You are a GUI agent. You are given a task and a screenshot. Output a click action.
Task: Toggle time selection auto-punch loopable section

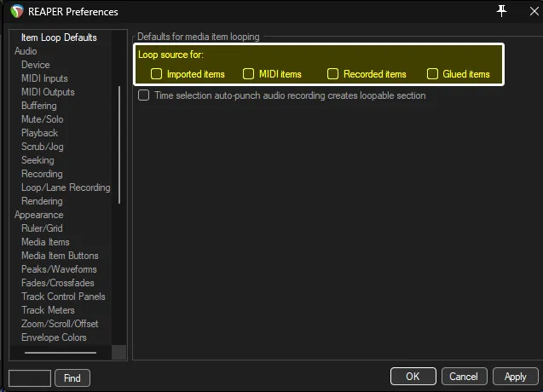pyautogui.click(x=144, y=95)
